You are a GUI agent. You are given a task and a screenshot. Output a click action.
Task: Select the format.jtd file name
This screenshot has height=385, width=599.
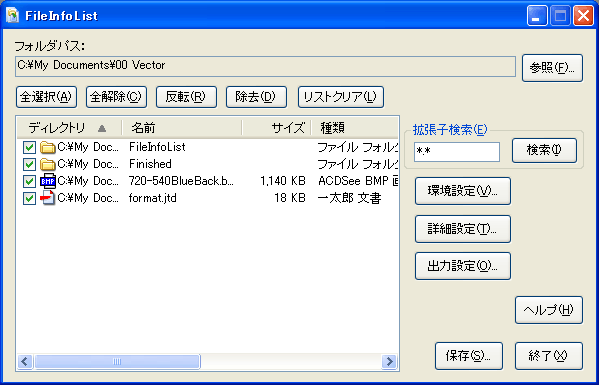[x=153, y=199]
